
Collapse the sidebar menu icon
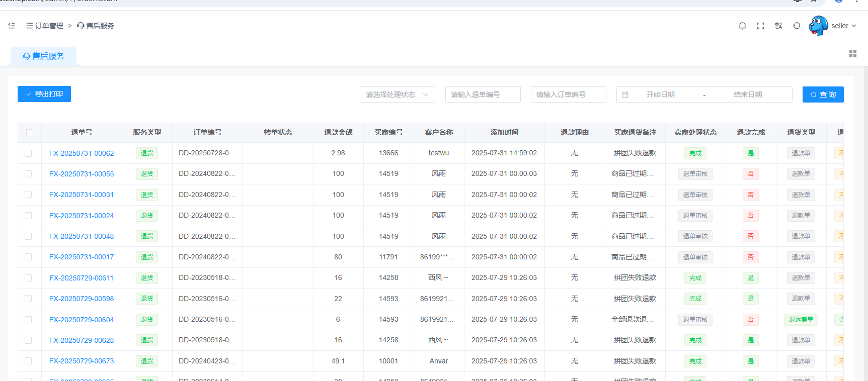pos(12,26)
